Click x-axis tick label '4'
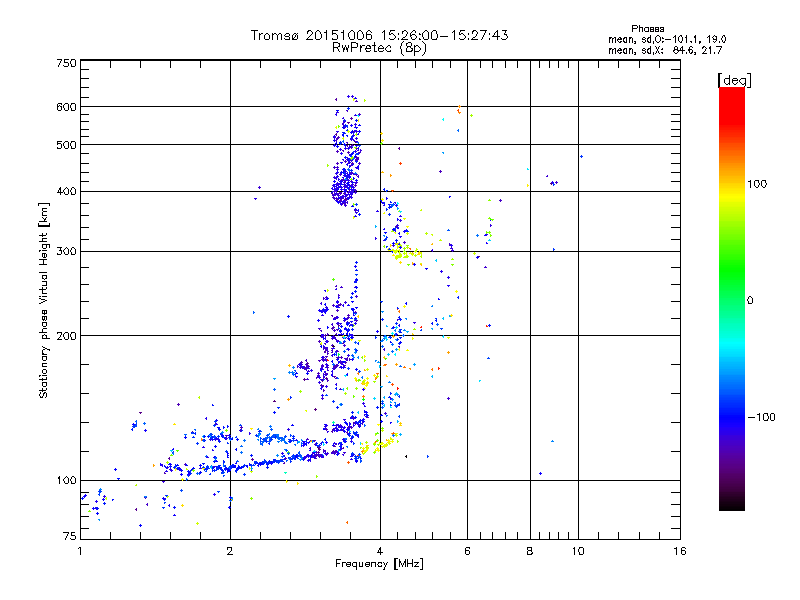800x600 pixels. pyautogui.click(x=380, y=551)
